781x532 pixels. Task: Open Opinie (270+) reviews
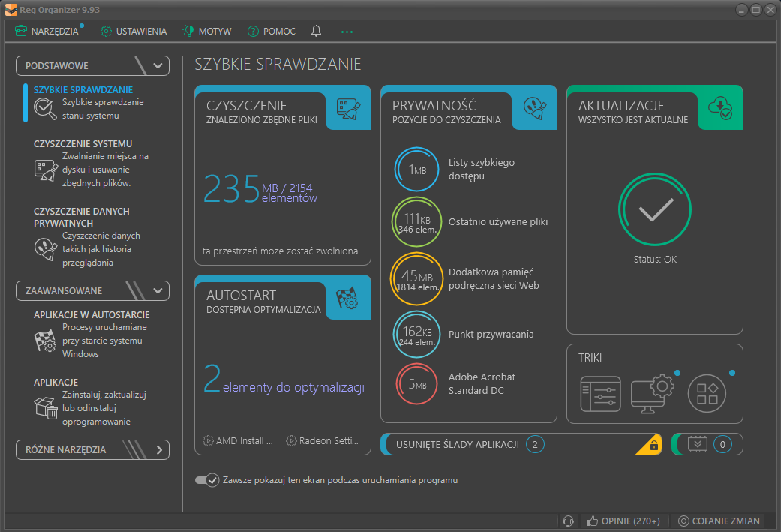(623, 521)
